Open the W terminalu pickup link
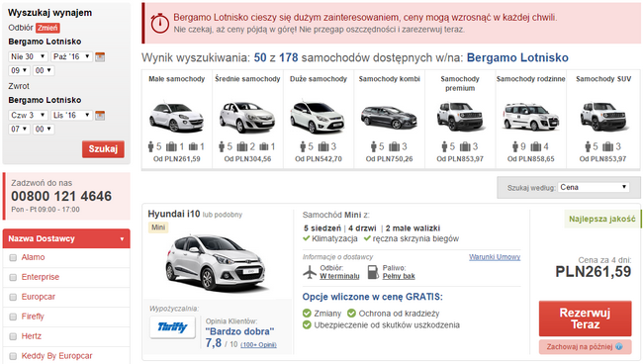Viewport: 643px width, 364px height. (x=339, y=276)
